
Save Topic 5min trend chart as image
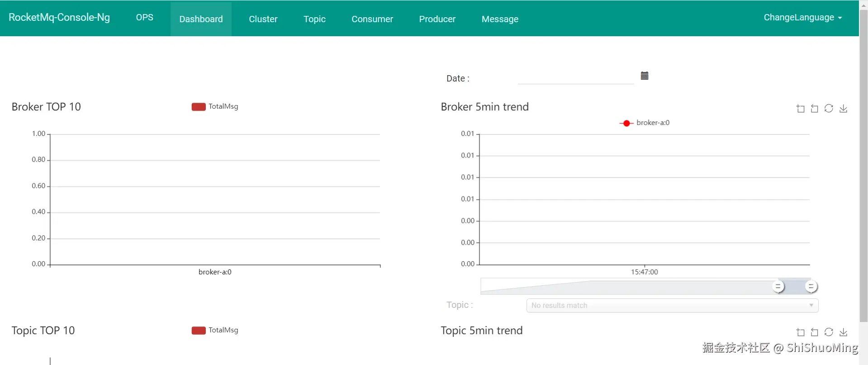pos(843,332)
